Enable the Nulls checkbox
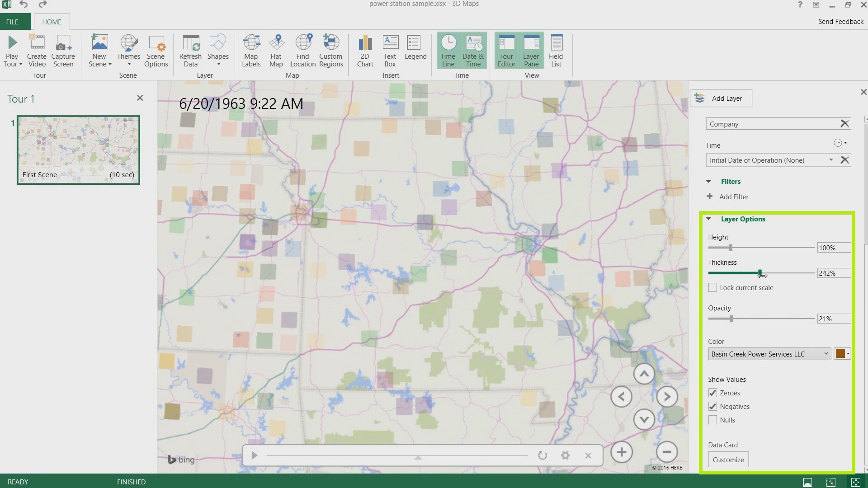 tap(713, 420)
